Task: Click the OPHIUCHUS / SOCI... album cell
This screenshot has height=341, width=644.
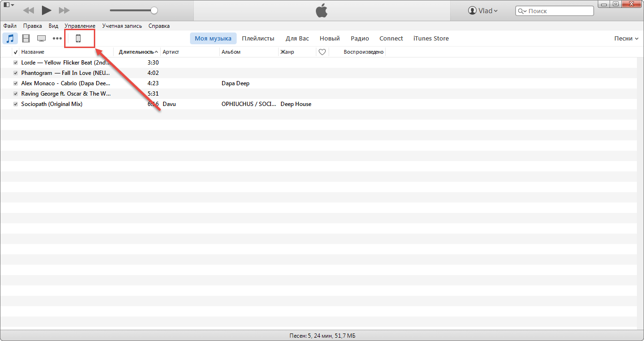Action: point(249,104)
